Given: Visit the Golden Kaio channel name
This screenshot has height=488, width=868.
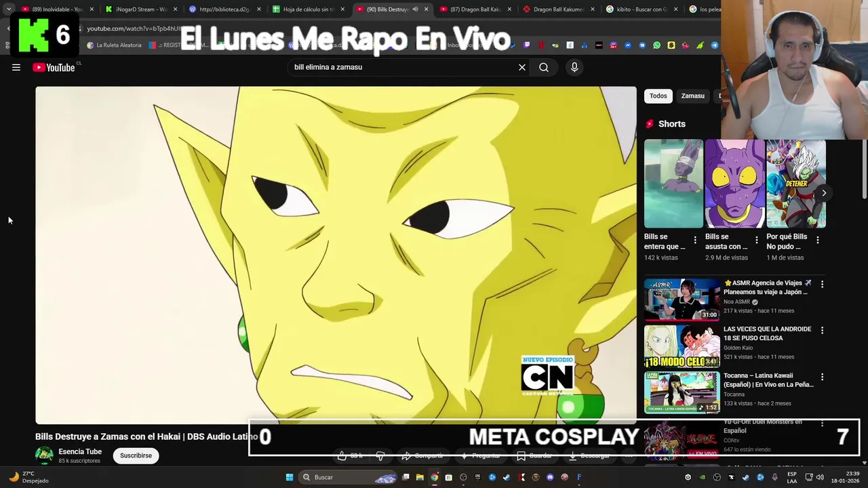Looking at the screenshot, I should click(x=738, y=348).
